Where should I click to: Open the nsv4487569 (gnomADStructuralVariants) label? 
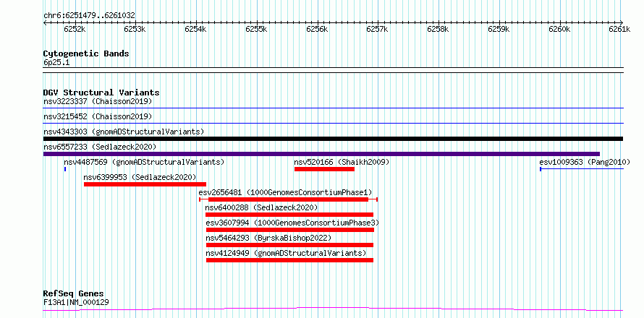click(x=144, y=162)
